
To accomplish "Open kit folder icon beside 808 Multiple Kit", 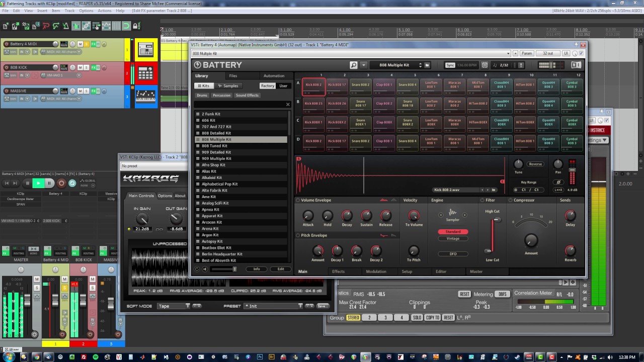I will click(x=427, y=65).
